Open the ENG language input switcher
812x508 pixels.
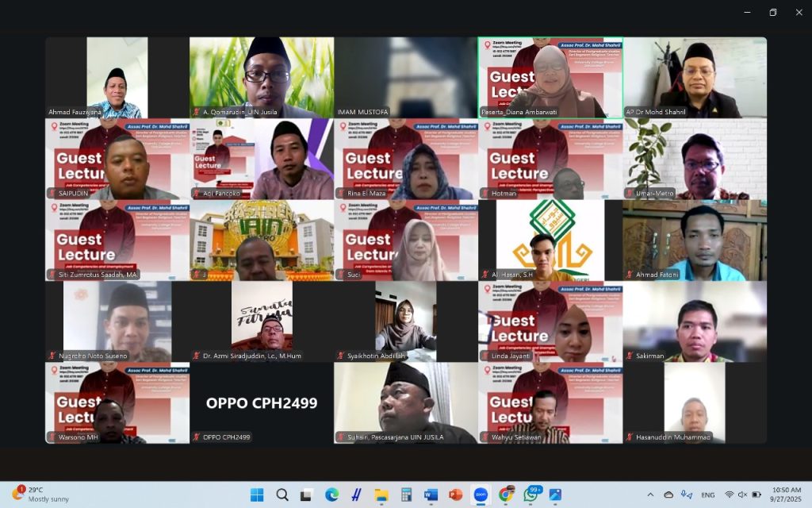707,495
